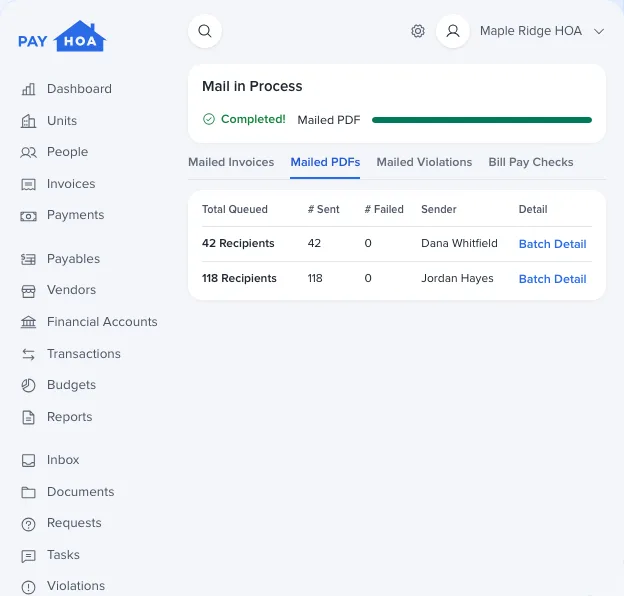Open the Bill Pay Checks tab
624x596 pixels.
(530, 162)
